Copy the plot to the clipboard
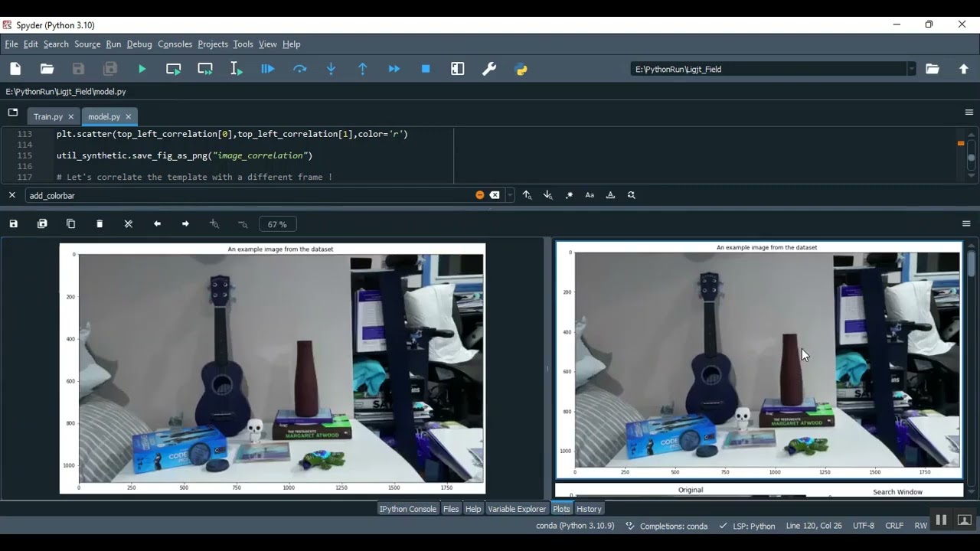 point(71,224)
